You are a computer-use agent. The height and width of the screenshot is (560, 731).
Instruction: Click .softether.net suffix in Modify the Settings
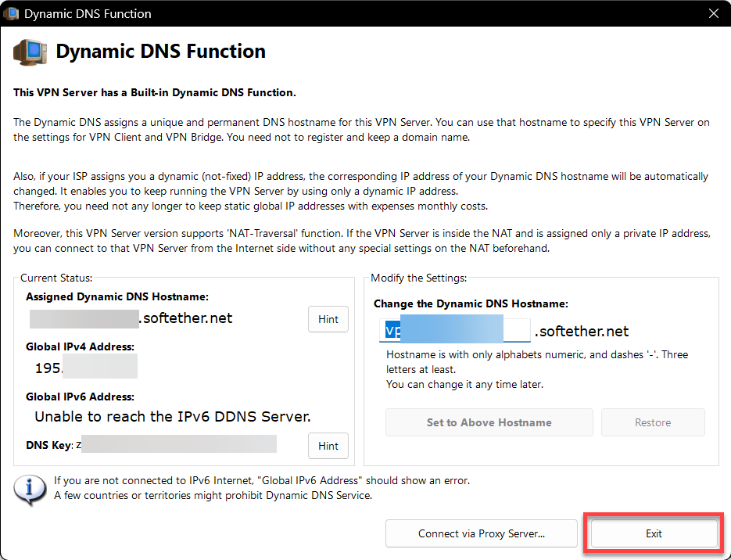click(582, 331)
